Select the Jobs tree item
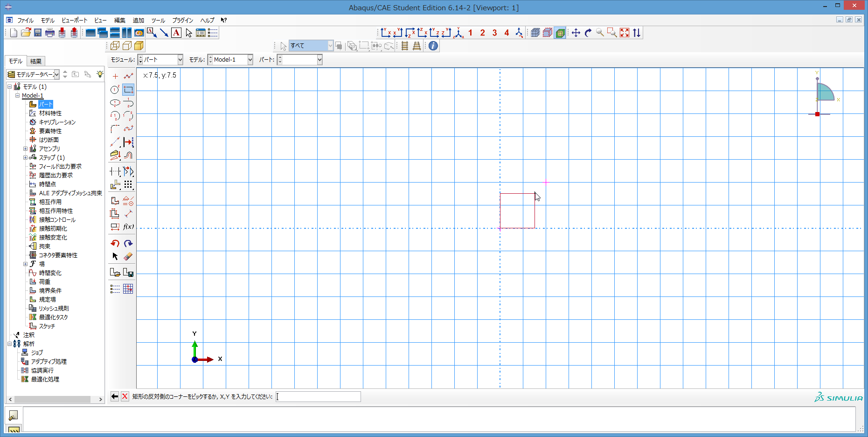868x437 pixels. point(37,353)
